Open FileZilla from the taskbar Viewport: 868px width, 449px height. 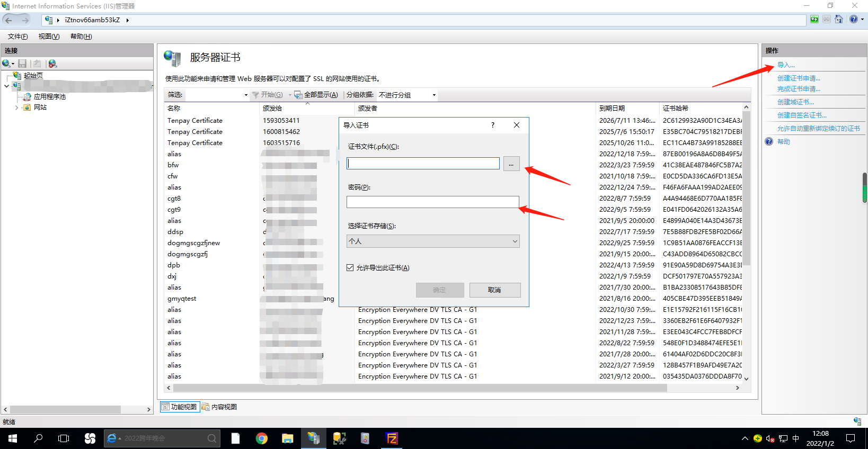[x=392, y=438]
